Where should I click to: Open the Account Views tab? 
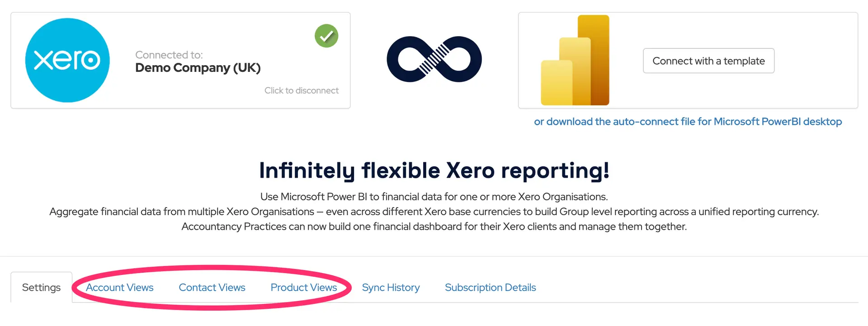120,288
